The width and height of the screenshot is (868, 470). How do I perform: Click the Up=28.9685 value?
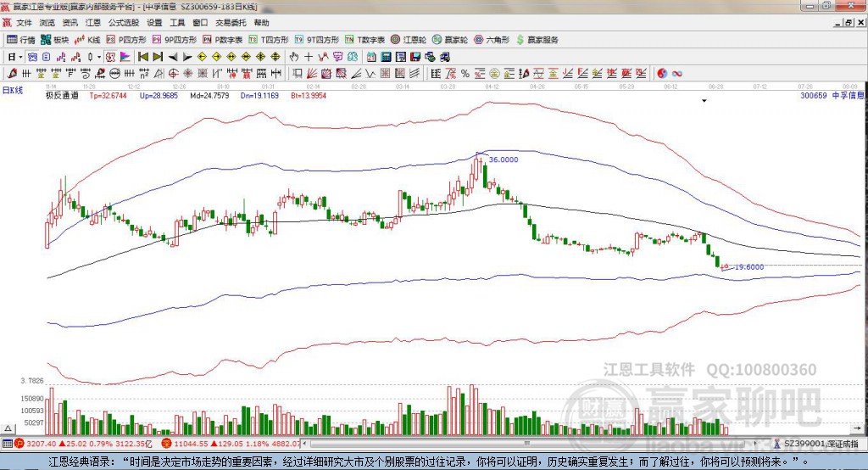159,95
